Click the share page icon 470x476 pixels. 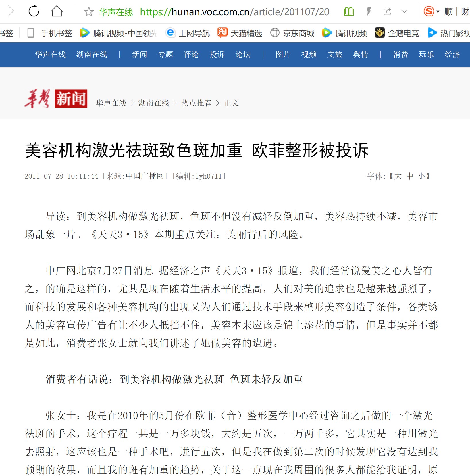click(x=387, y=12)
